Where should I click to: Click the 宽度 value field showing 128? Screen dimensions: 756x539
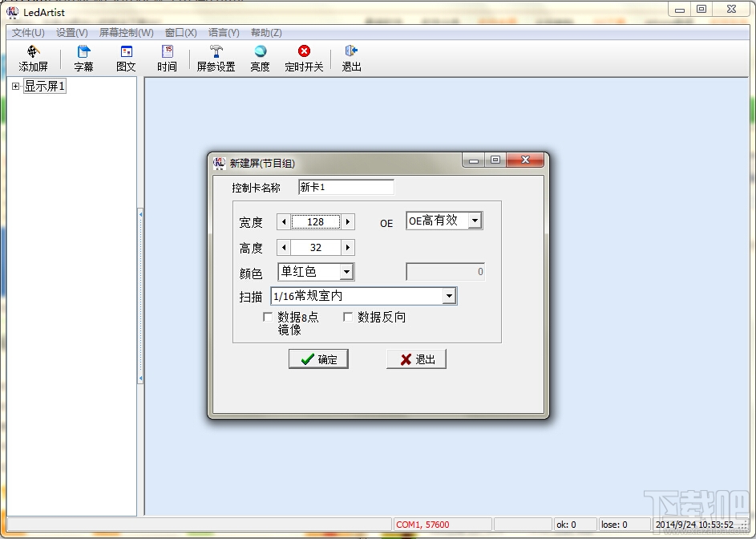(x=316, y=221)
